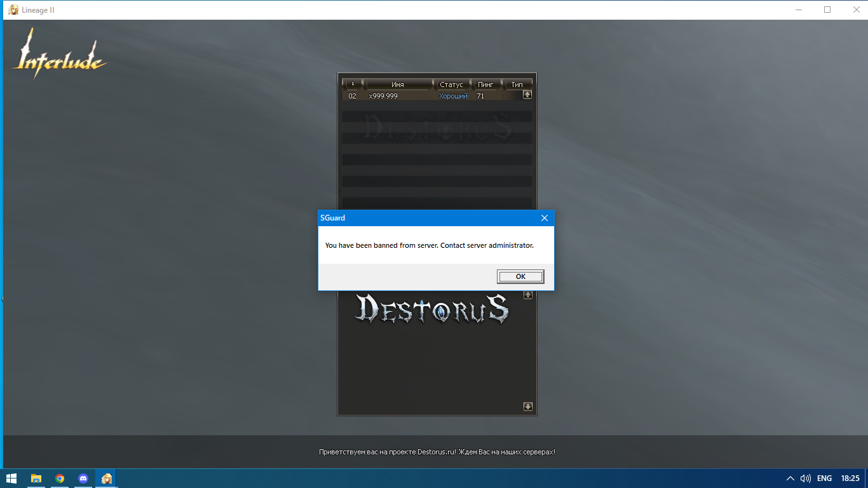Image resolution: width=868 pixels, height=488 pixels.
Task: Open the volume control in system tray
Action: [806, 478]
